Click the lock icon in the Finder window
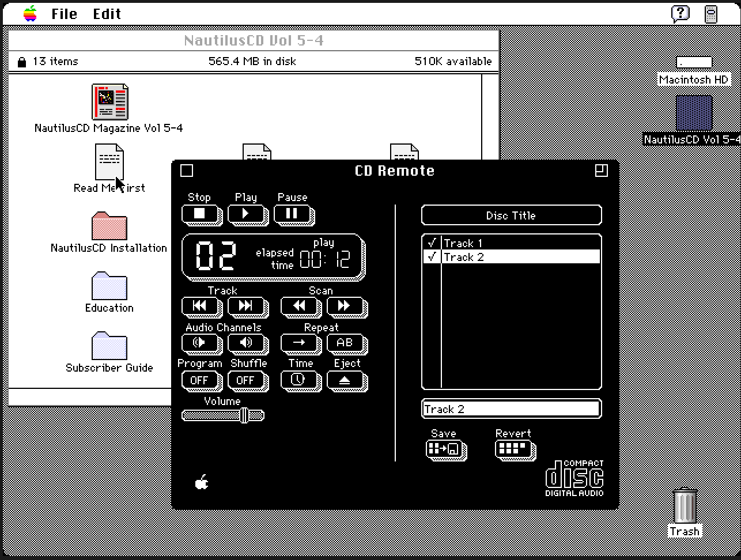The image size is (741, 560). [x=22, y=62]
